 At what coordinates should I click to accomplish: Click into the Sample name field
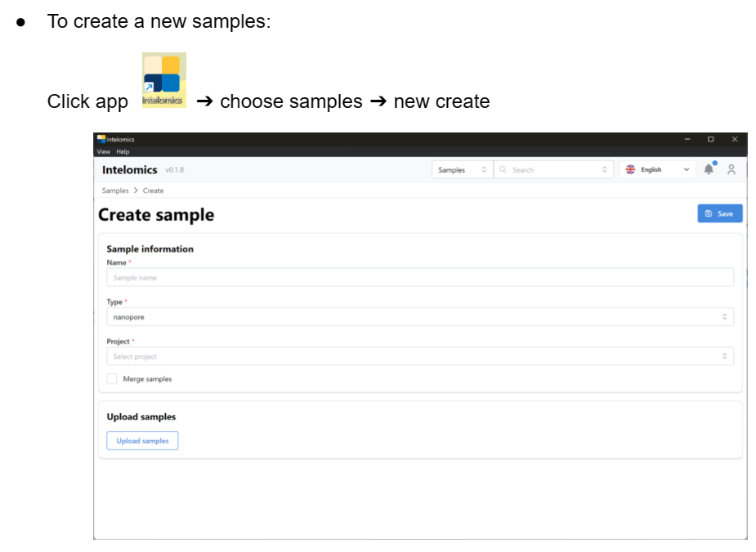coord(419,278)
